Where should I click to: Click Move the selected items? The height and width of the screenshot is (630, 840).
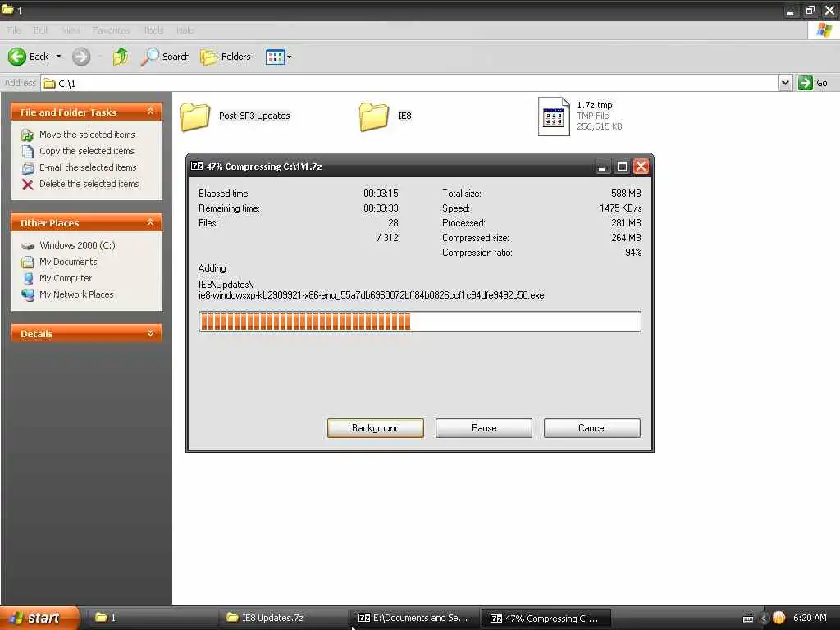(x=87, y=135)
